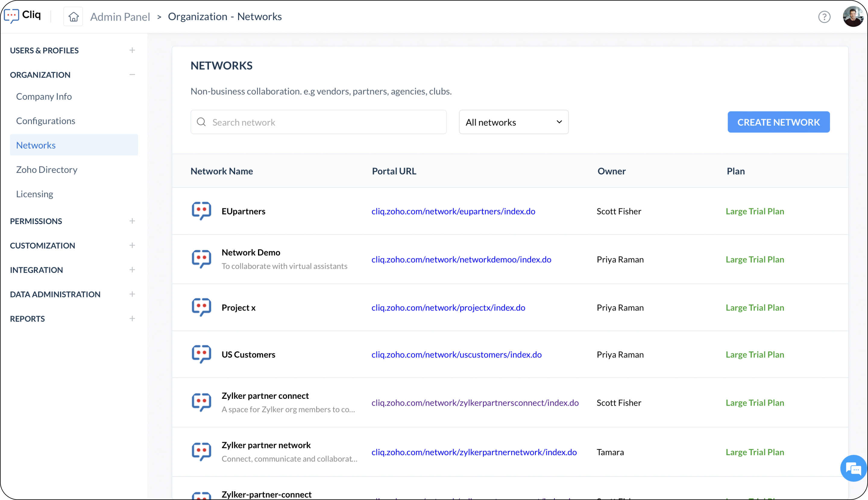Click the EUpartners network name
Screen dimensions: 868x500
point(243,211)
